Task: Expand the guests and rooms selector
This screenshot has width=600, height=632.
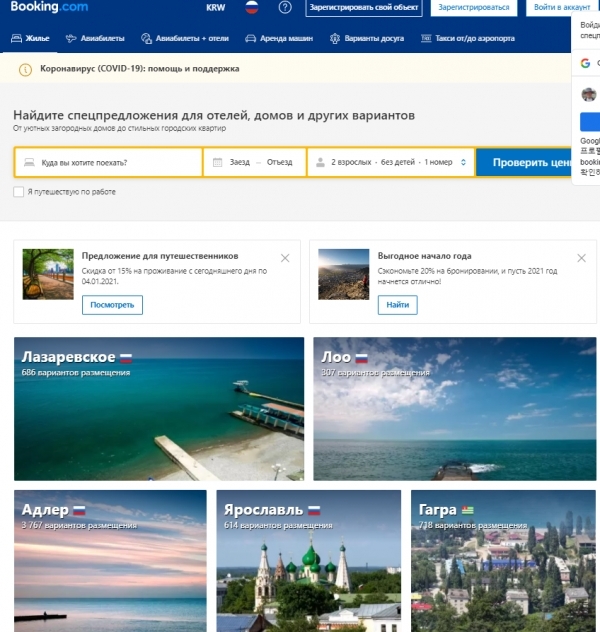Action: tap(390, 162)
